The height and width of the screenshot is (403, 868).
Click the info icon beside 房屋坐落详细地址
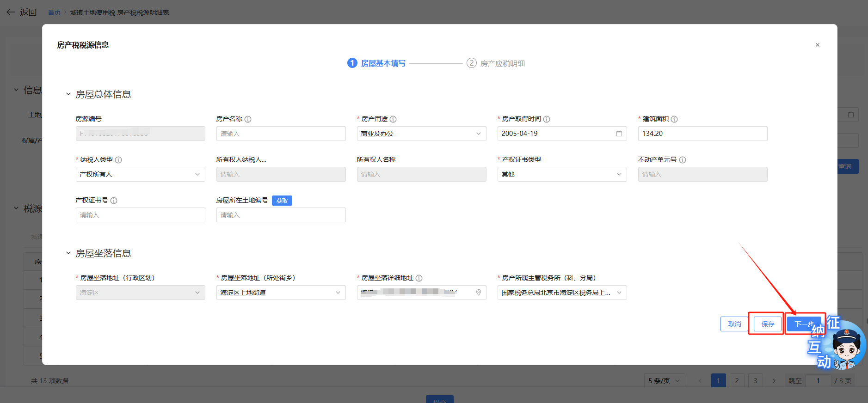419,278
